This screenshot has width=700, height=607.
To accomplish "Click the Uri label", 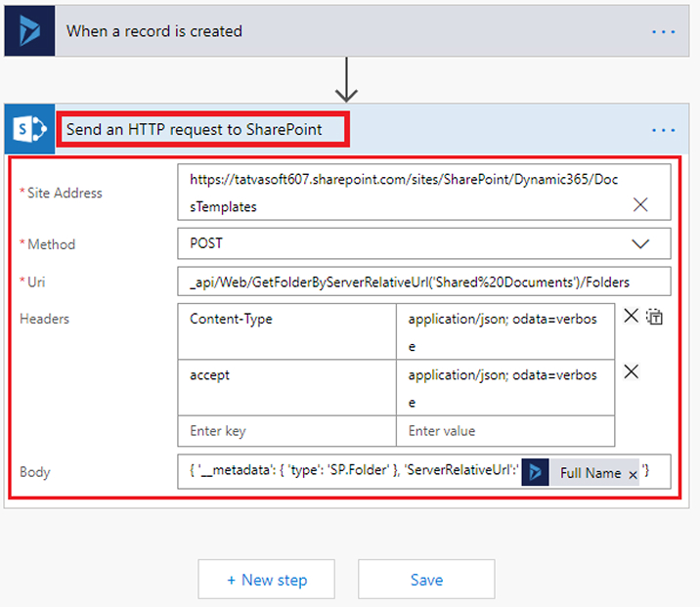I will coord(36,282).
